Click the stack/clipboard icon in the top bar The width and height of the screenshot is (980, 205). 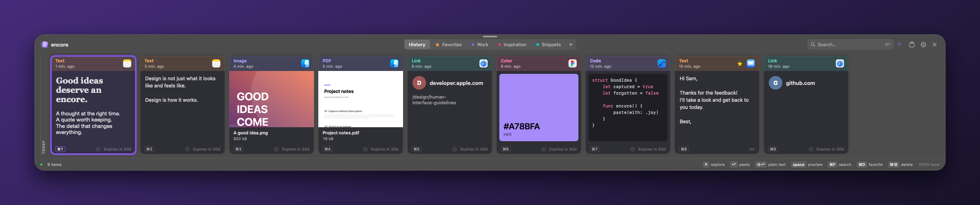click(x=912, y=44)
